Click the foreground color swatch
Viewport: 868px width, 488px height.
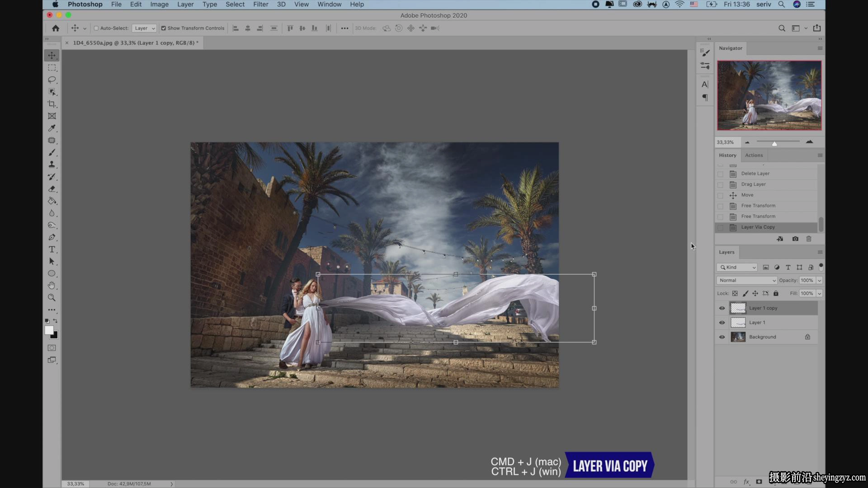point(49,330)
